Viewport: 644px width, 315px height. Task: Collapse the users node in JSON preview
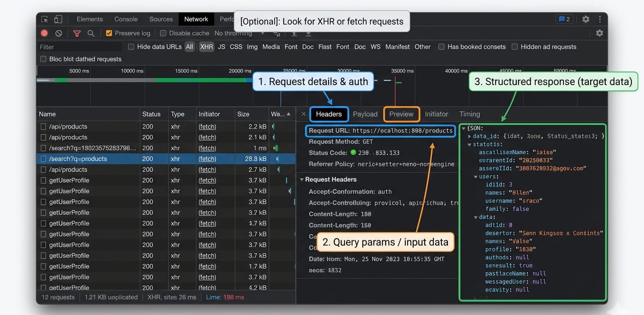(x=476, y=177)
